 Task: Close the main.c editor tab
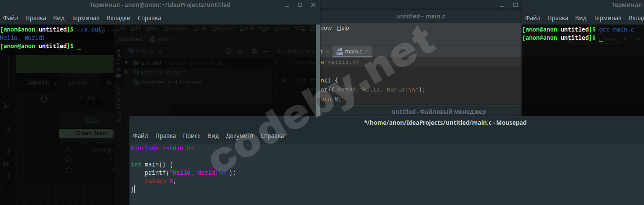click(x=368, y=51)
